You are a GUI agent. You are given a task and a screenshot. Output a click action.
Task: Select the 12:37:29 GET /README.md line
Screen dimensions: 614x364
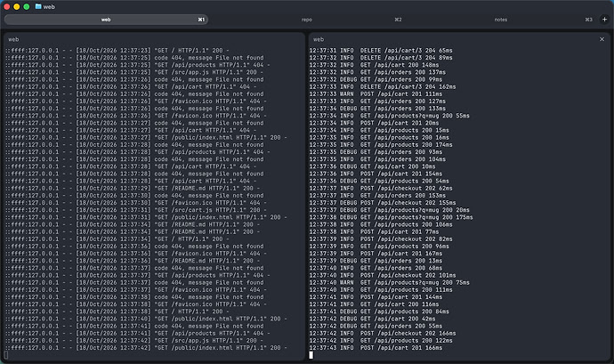(x=133, y=188)
